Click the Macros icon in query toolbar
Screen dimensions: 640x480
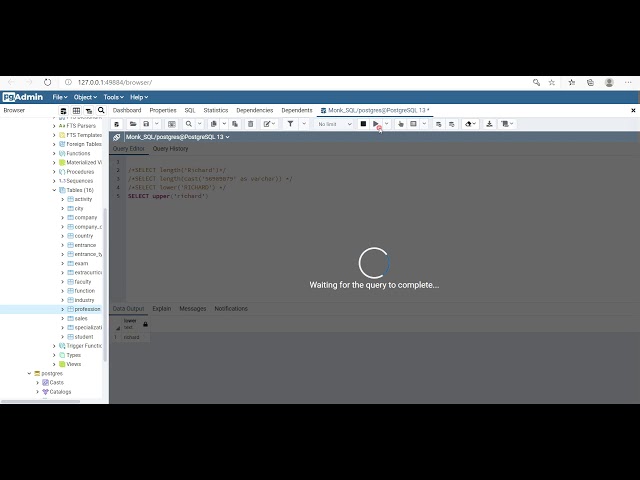tap(507, 124)
